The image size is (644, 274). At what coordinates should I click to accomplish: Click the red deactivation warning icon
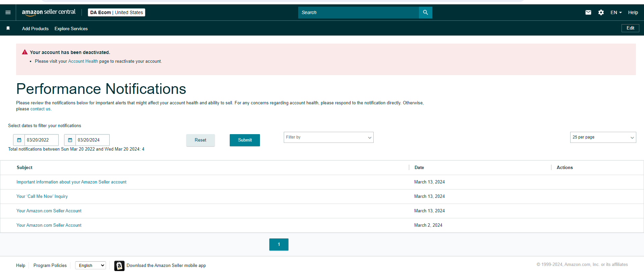click(25, 52)
